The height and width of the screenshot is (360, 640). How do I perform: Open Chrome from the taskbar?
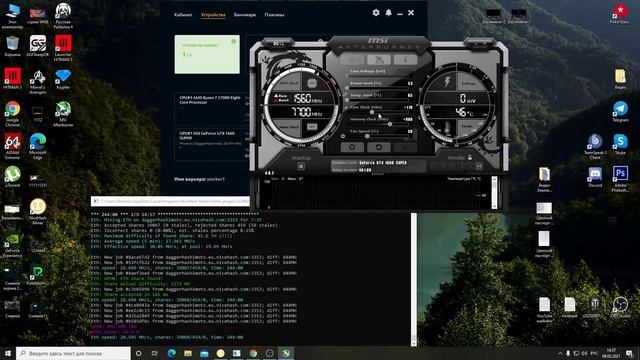click(253, 353)
